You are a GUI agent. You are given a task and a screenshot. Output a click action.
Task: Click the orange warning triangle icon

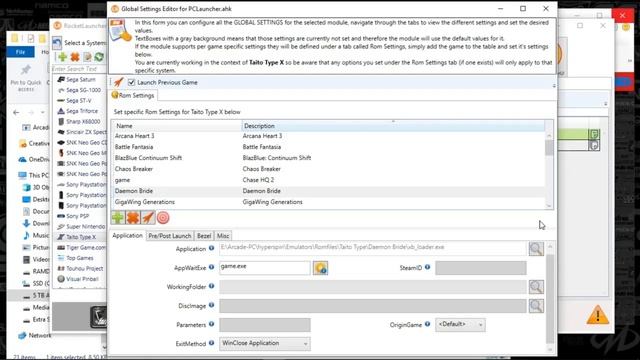(x=598, y=315)
